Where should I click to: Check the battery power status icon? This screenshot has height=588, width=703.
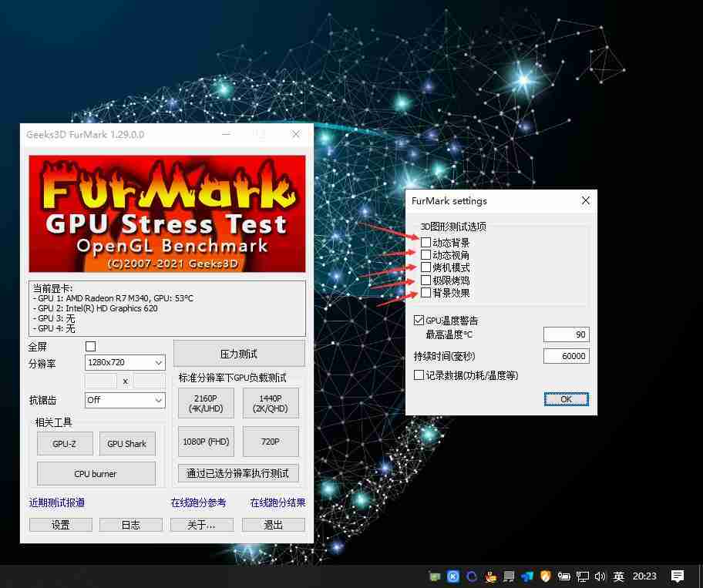click(563, 576)
